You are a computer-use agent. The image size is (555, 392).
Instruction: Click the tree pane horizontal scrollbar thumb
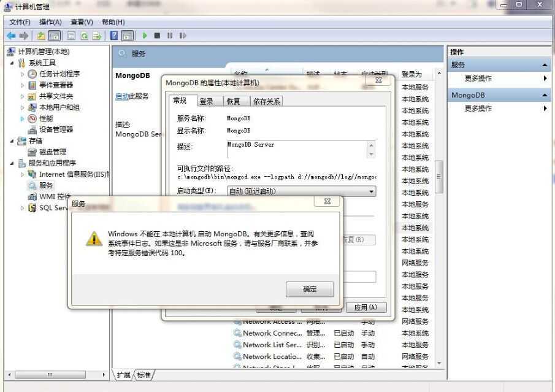click(50, 375)
